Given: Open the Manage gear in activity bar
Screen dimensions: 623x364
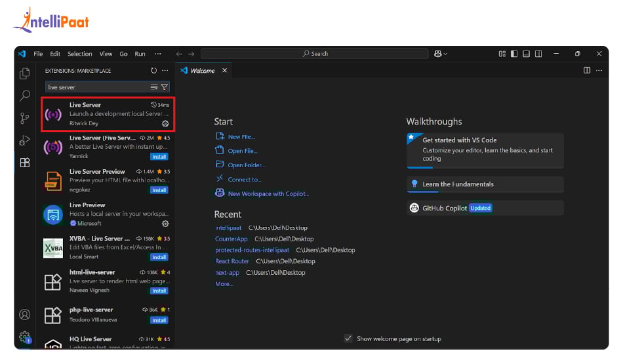Looking at the screenshot, I should (25, 337).
